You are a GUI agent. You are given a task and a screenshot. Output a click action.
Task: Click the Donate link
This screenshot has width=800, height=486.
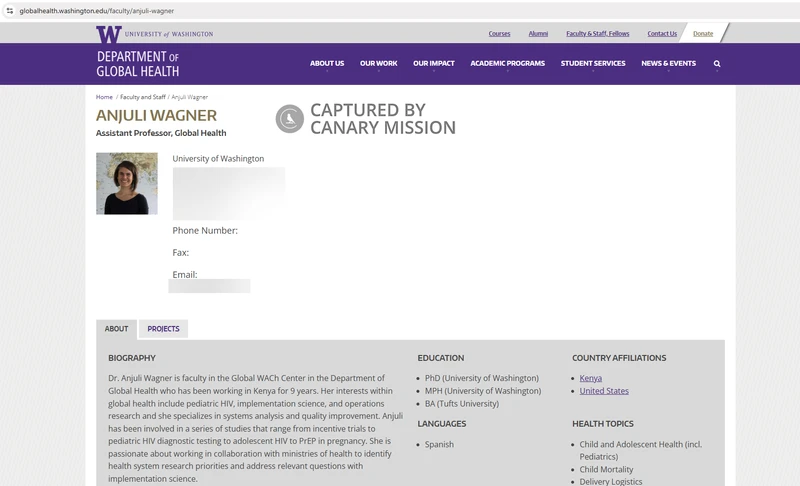703,34
